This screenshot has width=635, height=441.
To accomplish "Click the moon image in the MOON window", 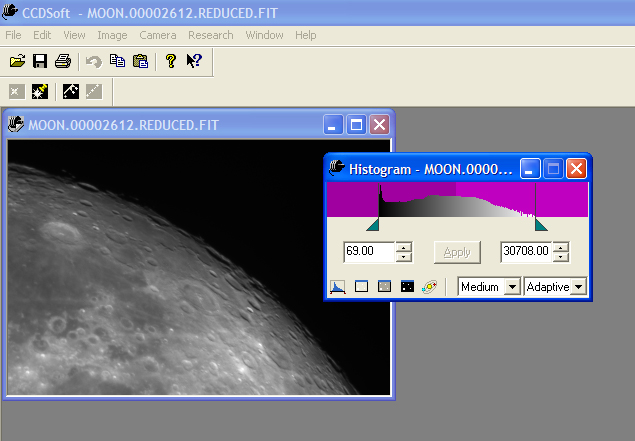I will (x=199, y=267).
